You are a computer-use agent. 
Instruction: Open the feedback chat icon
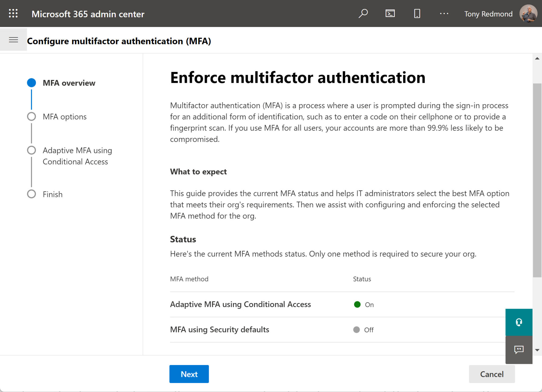pyautogui.click(x=518, y=350)
